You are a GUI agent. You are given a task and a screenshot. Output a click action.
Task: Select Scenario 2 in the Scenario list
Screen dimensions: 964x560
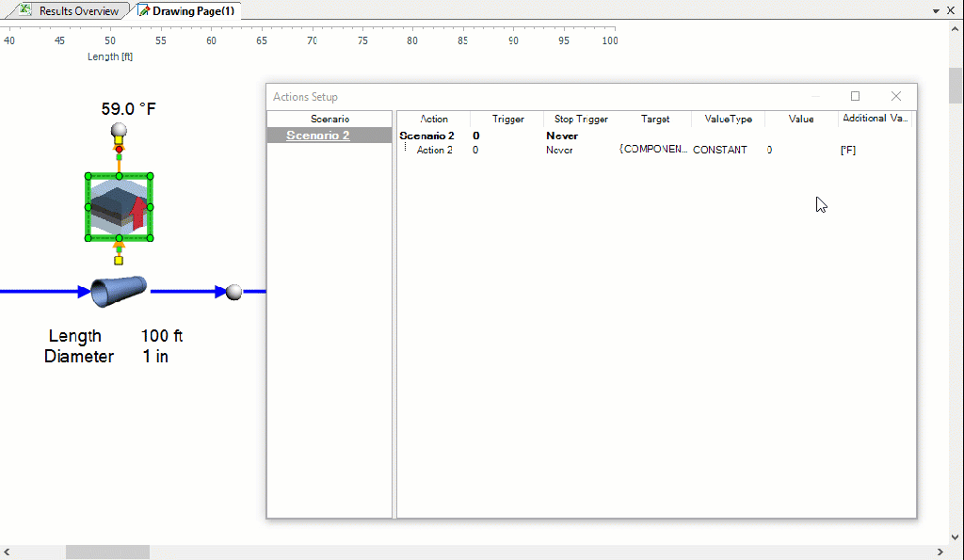[317, 136]
